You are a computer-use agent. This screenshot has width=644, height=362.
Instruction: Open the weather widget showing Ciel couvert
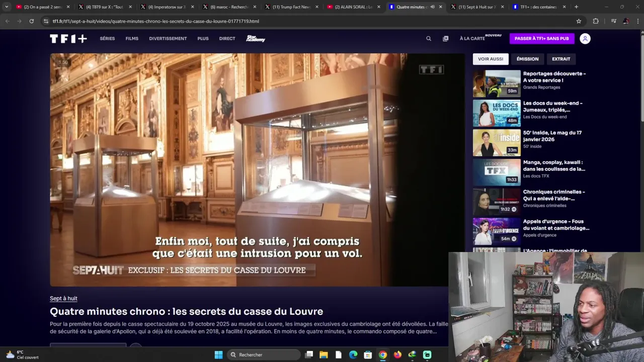coord(22,354)
